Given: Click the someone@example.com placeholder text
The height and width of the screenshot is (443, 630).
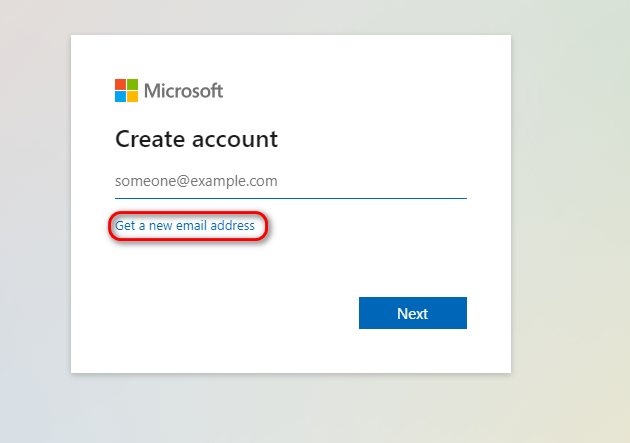Looking at the screenshot, I should point(196,182).
